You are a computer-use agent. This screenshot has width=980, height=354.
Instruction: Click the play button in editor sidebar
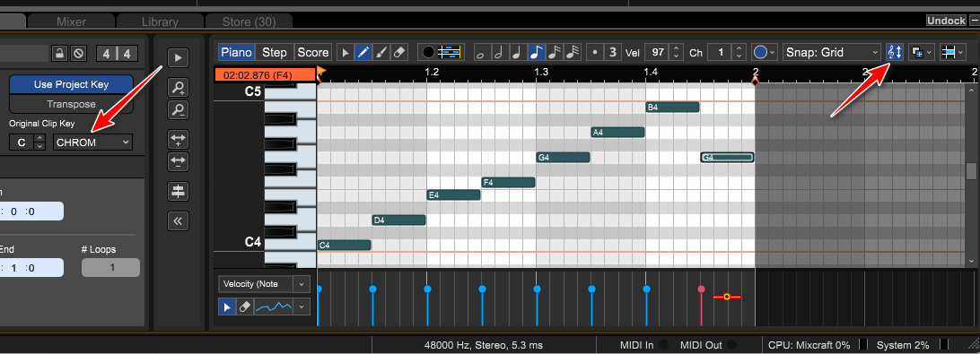pos(178,58)
